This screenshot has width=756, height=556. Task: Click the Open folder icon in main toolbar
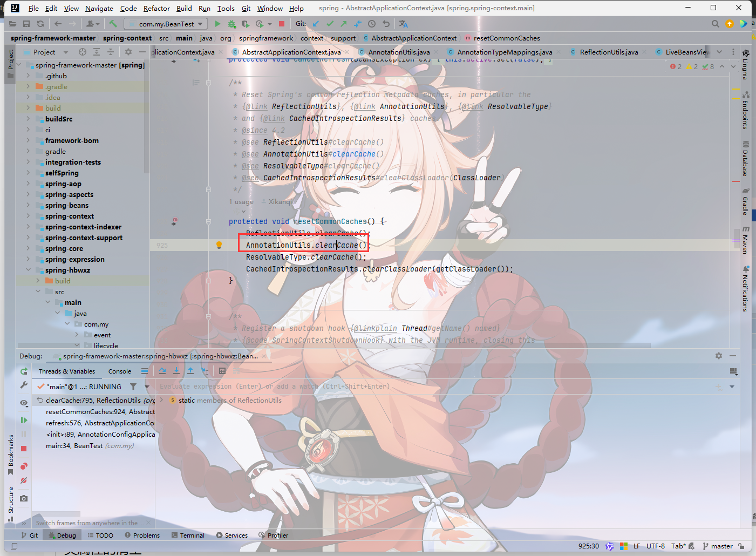pyautogui.click(x=12, y=24)
